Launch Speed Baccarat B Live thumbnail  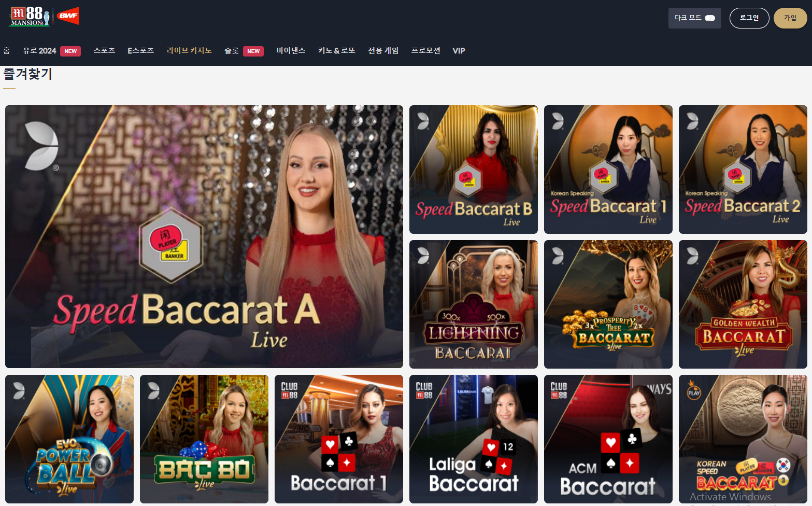coord(474,170)
